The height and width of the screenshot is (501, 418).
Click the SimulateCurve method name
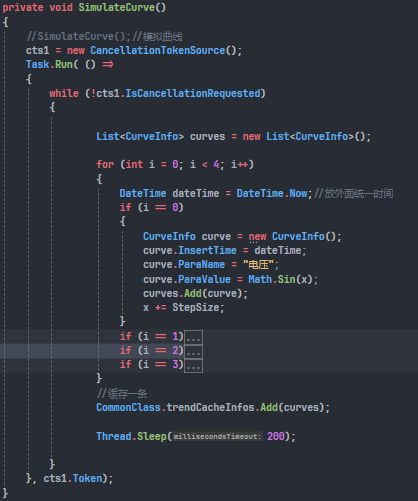click(117, 7)
